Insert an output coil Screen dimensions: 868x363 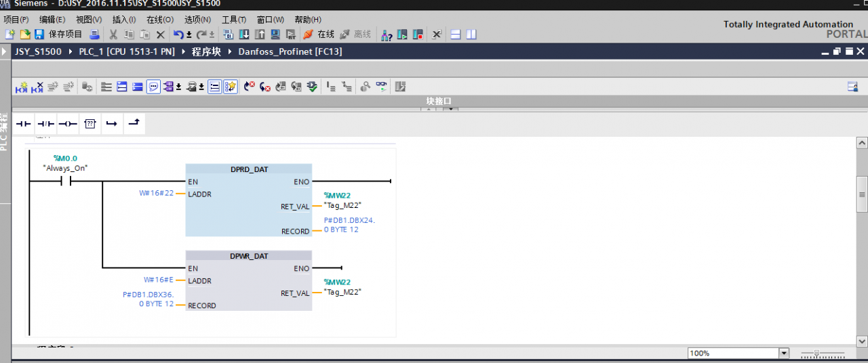[68, 124]
